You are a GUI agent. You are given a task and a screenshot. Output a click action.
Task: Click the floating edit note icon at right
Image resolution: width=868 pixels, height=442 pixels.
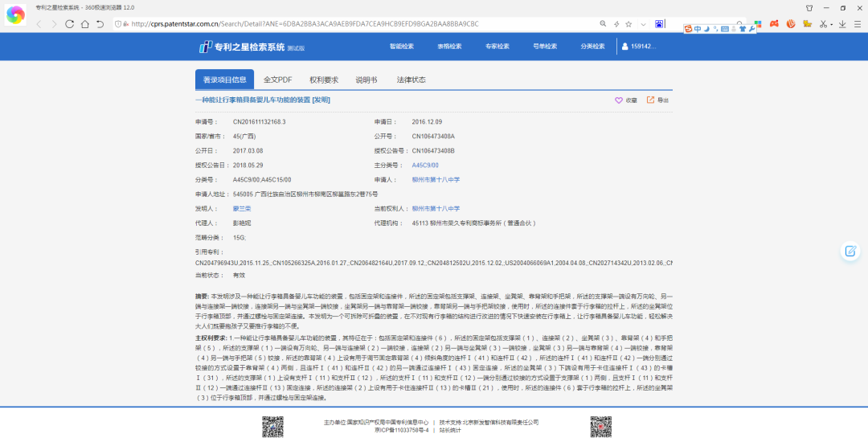click(x=850, y=252)
